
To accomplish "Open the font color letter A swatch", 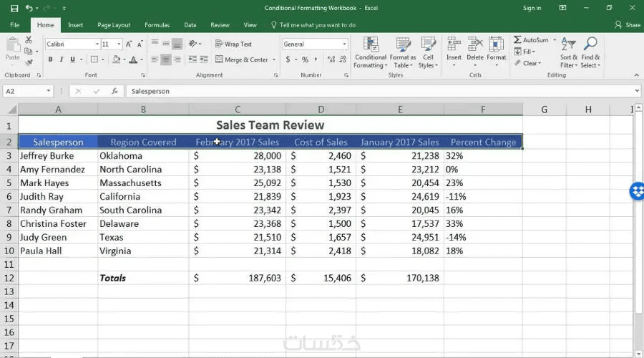I will (133, 60).
